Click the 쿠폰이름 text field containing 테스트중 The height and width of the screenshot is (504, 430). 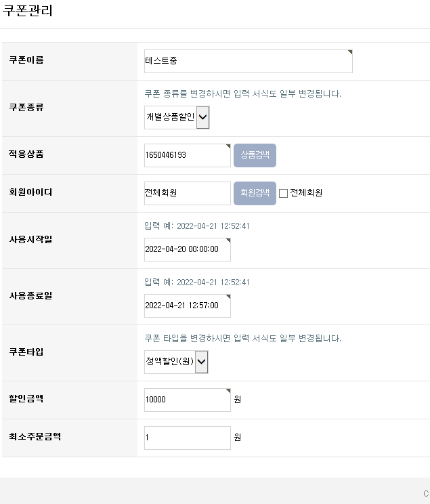pyautogui.click(x=248, y=61)
